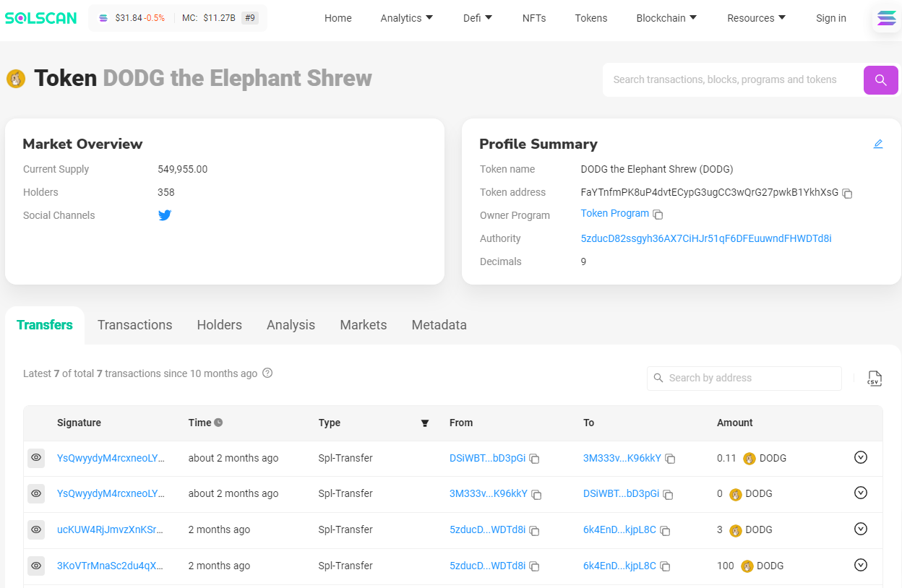Screen dimensions: 902x588
Task: Click the Solana network icon at top right
Action: tap(886, 18)
